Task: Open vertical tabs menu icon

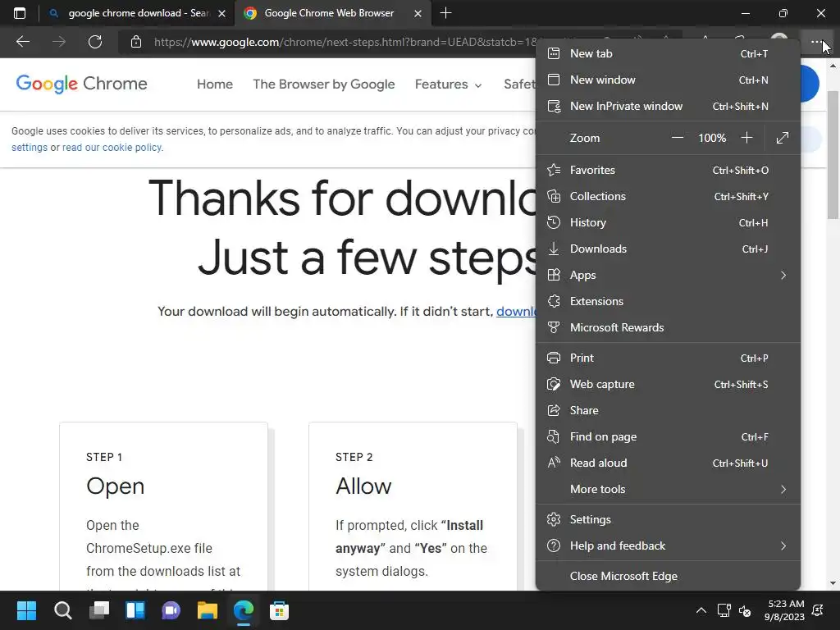Action: [20, 13]
